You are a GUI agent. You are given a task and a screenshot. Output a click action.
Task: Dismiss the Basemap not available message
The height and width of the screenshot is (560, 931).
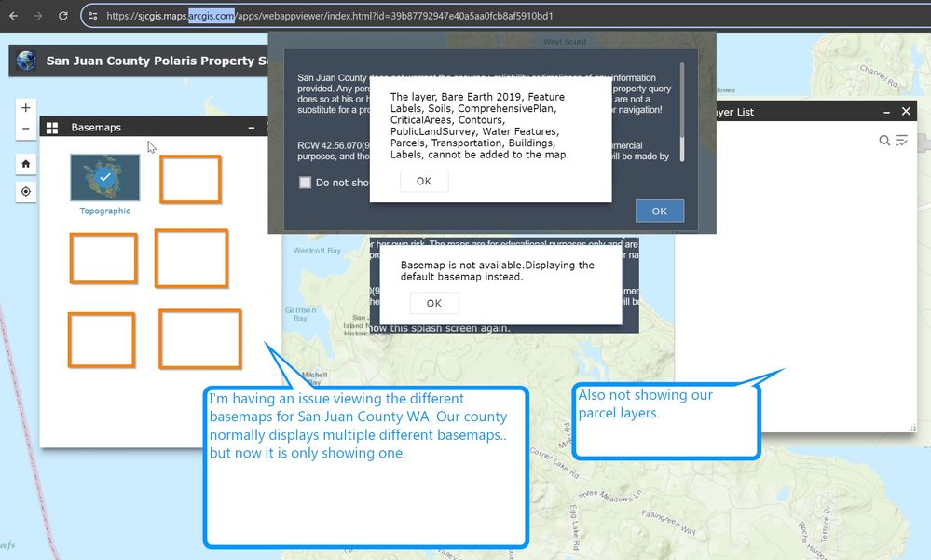[434, 303]
